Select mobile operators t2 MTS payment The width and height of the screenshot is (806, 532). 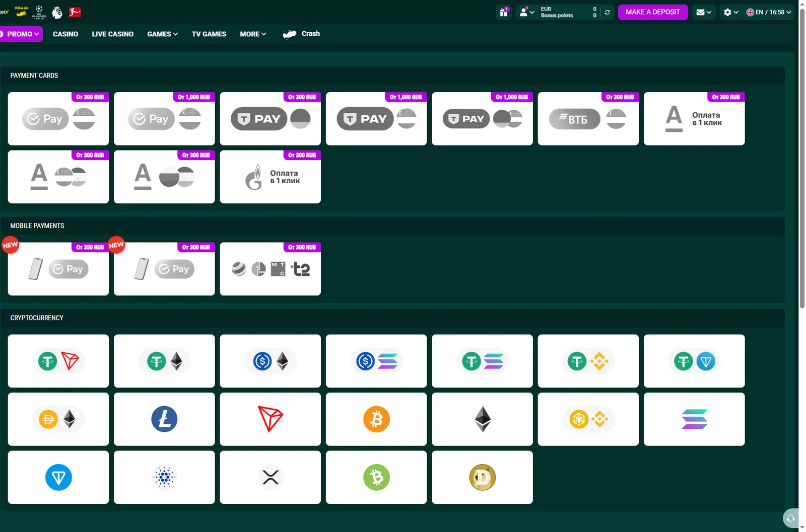click(x=271, y=269)
